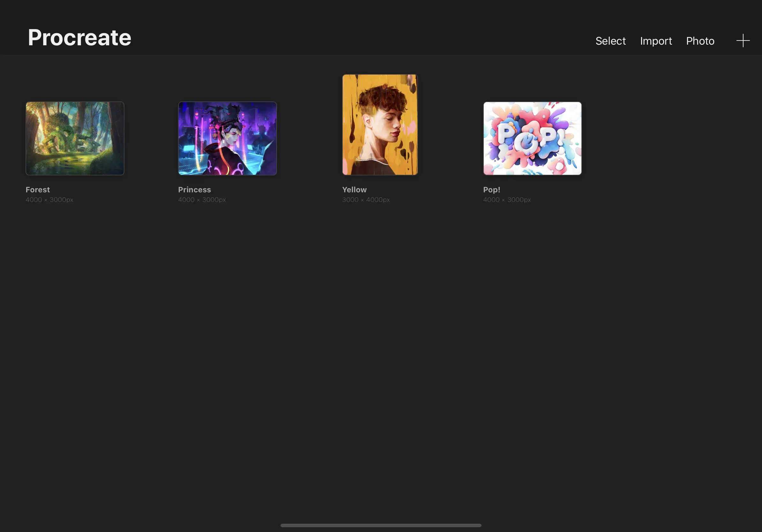Click the Select button

(610, 41)
